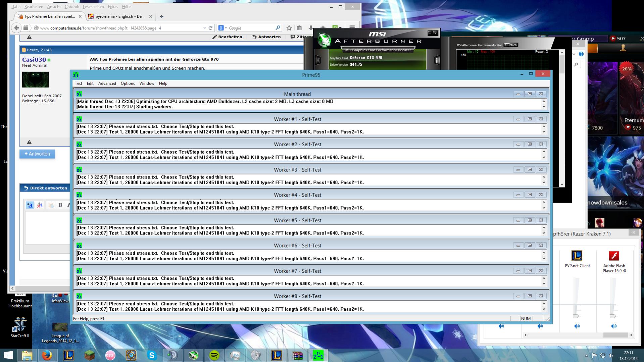Open the Windows Start button
This screenshot has width=644, height=362.
point(8,355)
